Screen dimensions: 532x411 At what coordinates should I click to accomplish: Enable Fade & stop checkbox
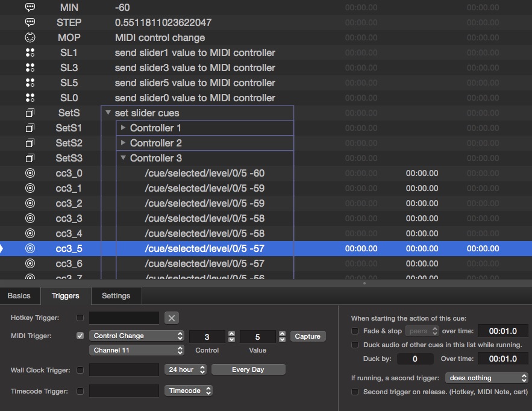(x=355, y=331)
